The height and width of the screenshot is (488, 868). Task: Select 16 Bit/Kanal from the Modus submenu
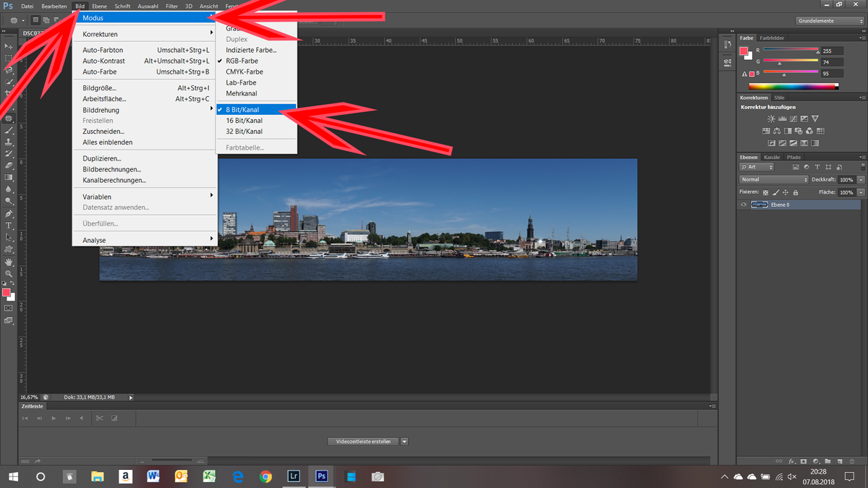pos(243,121)
